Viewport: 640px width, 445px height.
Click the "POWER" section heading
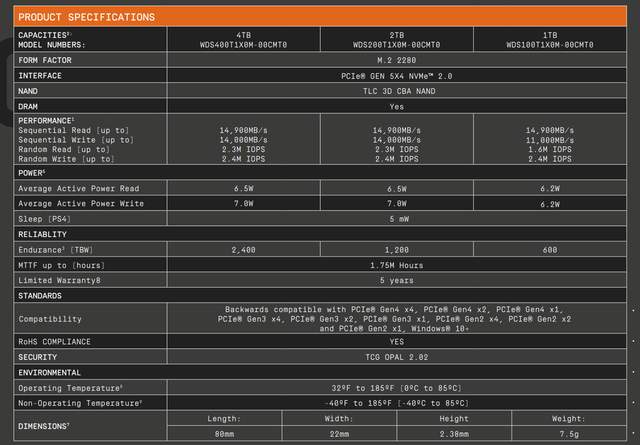[31, 173]
